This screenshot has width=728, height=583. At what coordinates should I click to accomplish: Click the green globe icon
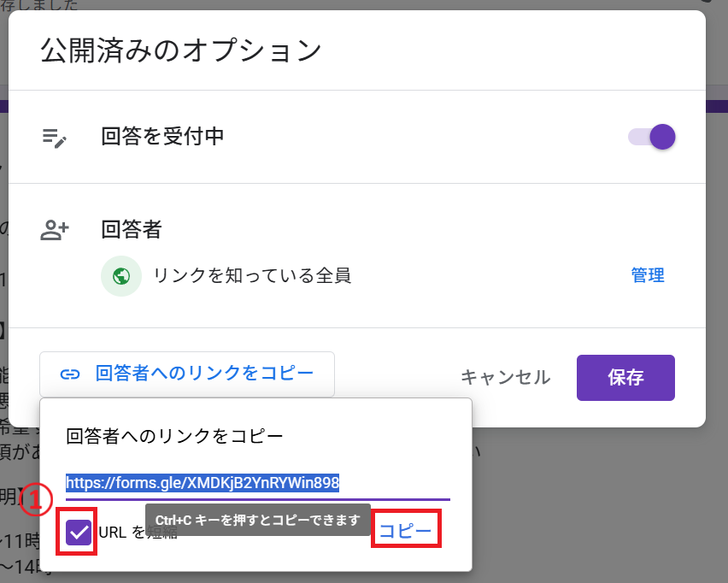point(120,275)
